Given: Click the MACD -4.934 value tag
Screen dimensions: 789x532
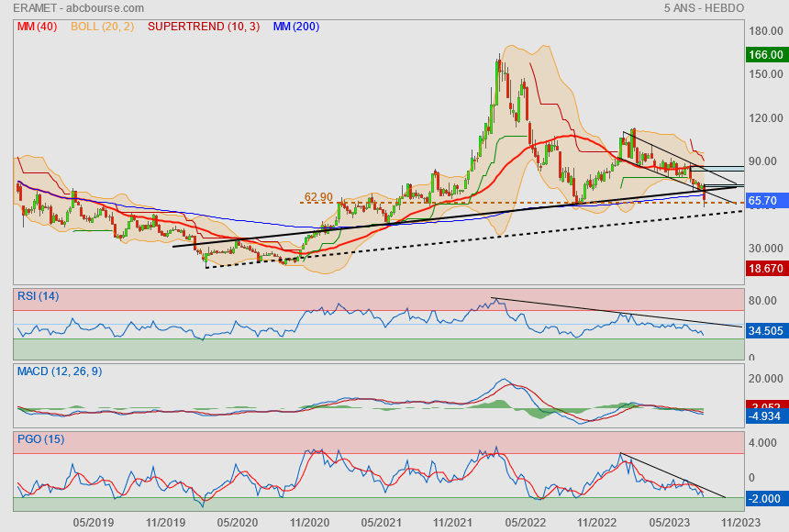Looking at the screenshot, I should pyautogui.click(x=766, y=416).
